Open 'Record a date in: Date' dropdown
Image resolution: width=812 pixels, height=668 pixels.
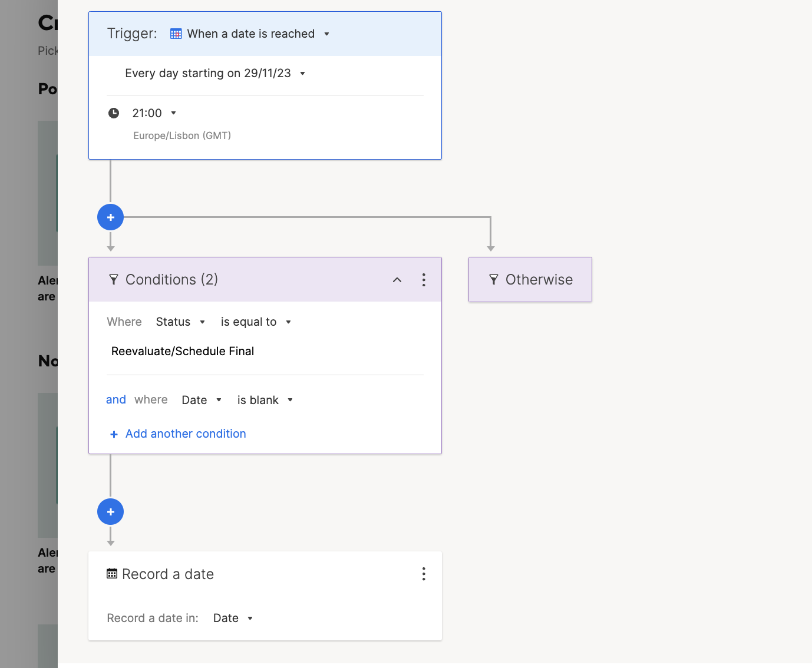(x=233, y=618)
